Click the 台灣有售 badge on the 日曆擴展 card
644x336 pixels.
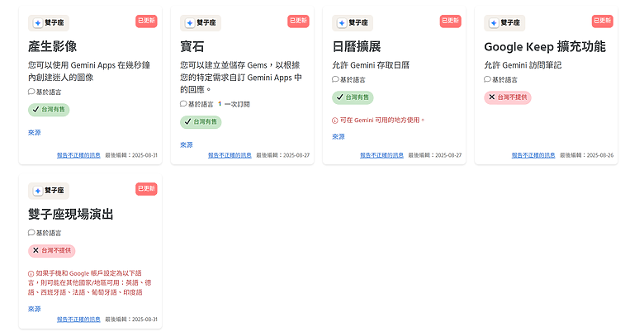353,97
